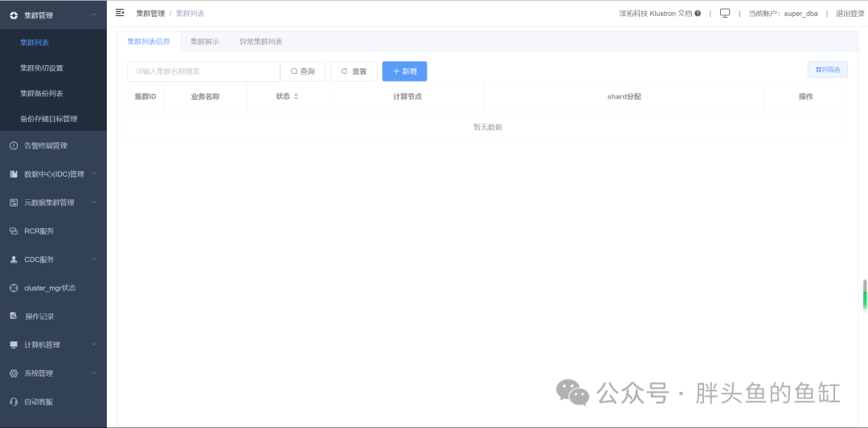This screenshot has width=868, height=428.
Task: Expand the 数据中心(IDC)管理 chevron
Action: 94,173
